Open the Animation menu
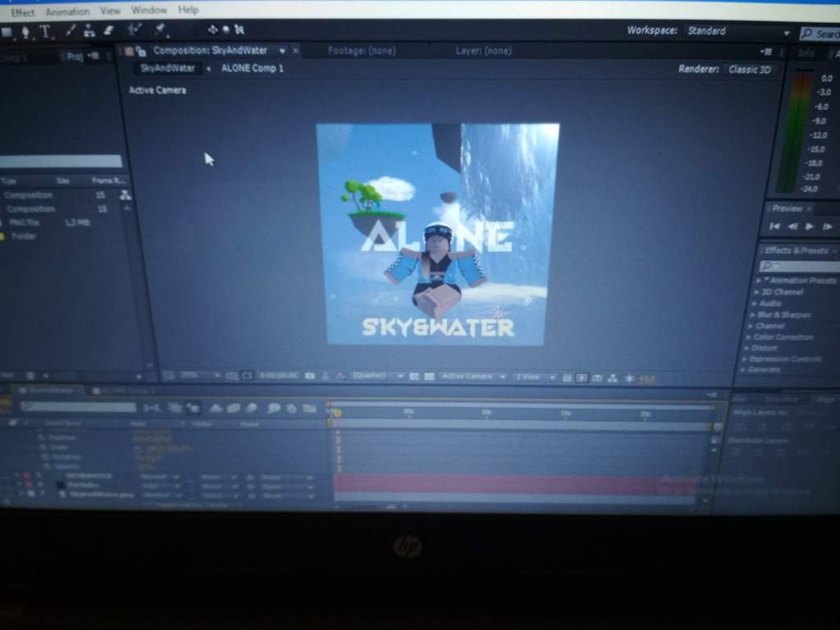Viewport: 840px width, 630px height. point(67,11)
